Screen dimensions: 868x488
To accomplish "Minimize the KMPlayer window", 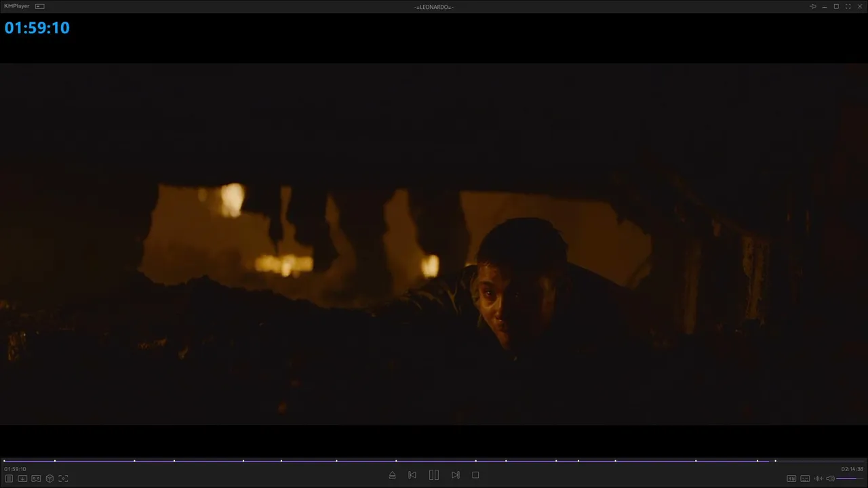I will pyautogui.click(x=825, y=6).
